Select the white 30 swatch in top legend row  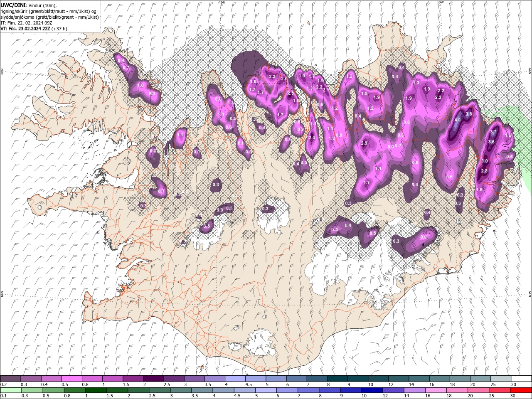(521, 379)
